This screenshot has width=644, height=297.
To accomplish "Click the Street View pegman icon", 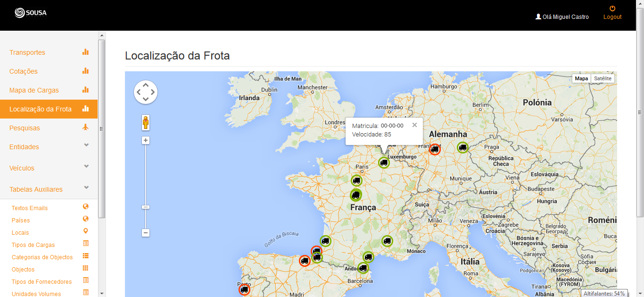I will (146, 122).
